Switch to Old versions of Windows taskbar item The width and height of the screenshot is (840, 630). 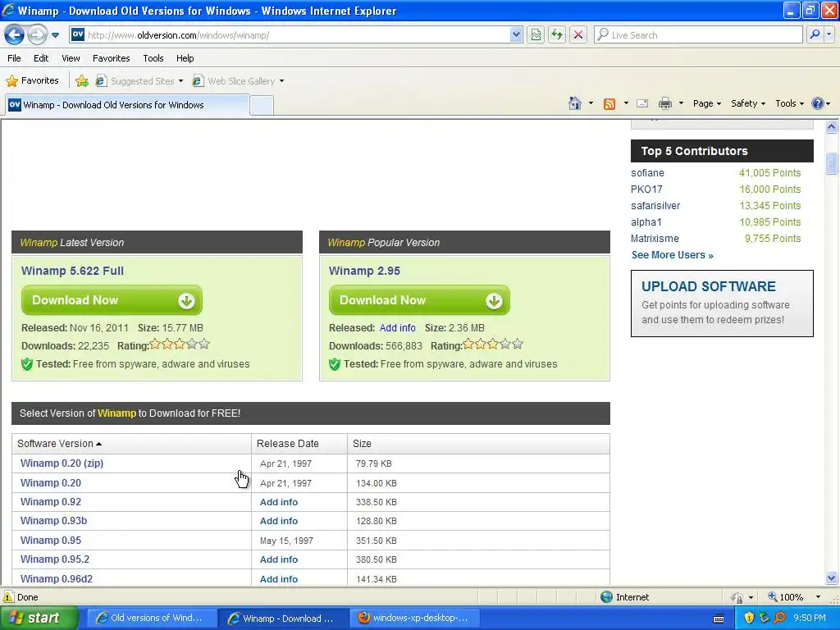click(152, 619)
